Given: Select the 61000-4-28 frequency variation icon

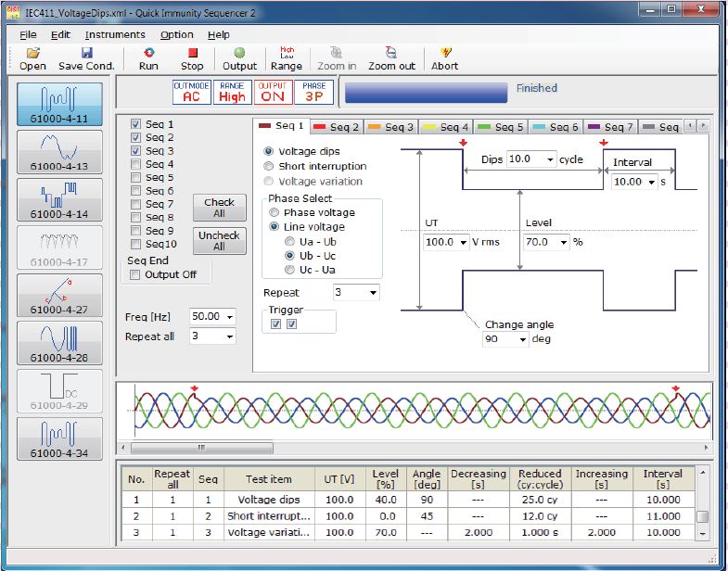Looking at the screenshot, I should pyautogui.click(x=59, y=343).
